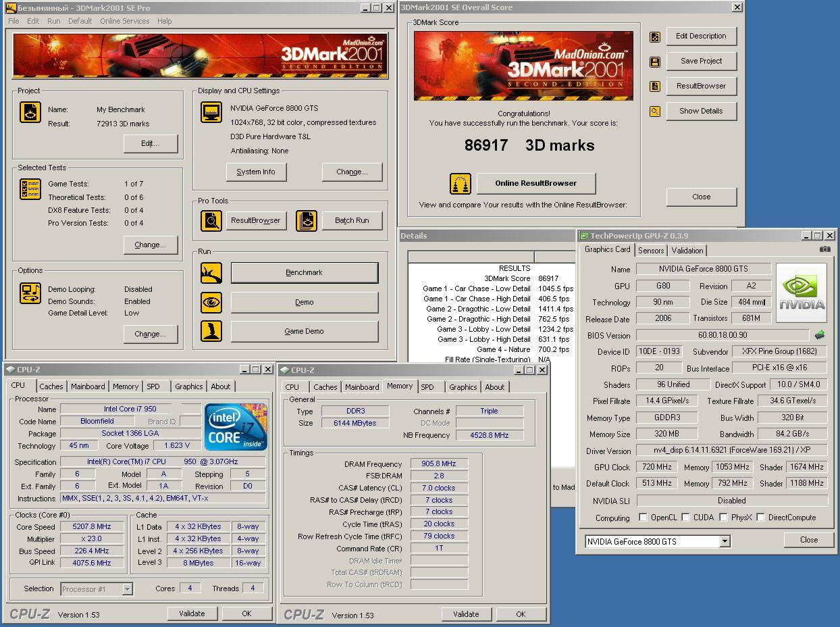This screenshot has width=840, height=627.
Task: Click the GPU-Z screenshot camera icon
Action: [825, 249]
